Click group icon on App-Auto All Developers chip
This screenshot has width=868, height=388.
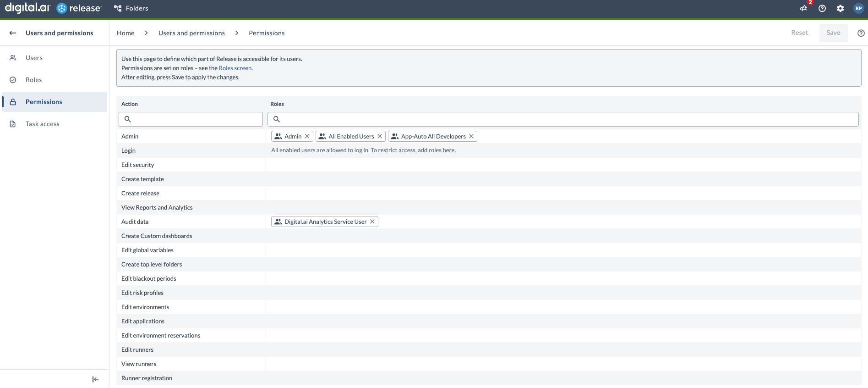coord(395,136)
